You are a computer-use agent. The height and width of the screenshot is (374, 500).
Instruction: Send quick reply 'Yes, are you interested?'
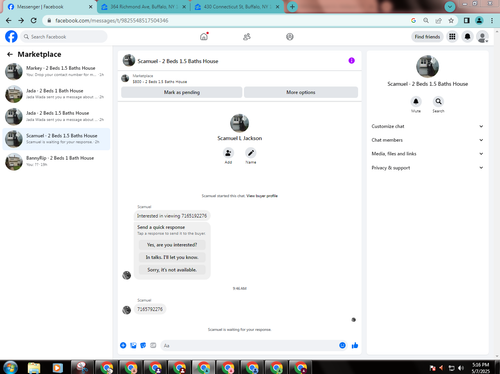click(172, 245)
